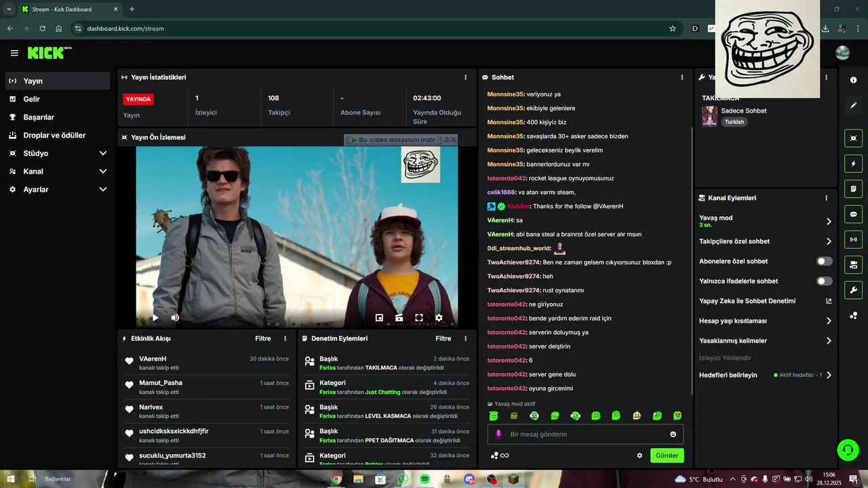The image size is (868, 488).
Task: Switch to Stream - Kick Dashboard tab
Action: (x=69, y=9)
